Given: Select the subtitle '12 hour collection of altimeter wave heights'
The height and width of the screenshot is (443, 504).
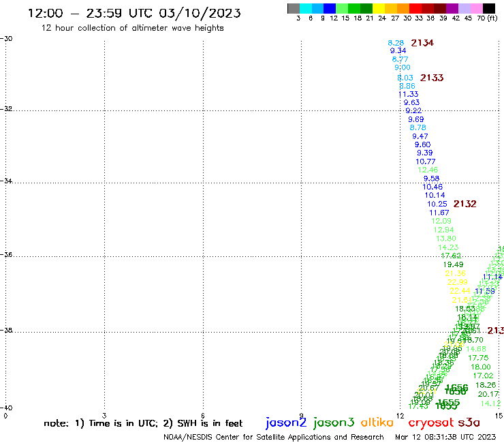Looking at the screenshot, I should tap(132, 28).
